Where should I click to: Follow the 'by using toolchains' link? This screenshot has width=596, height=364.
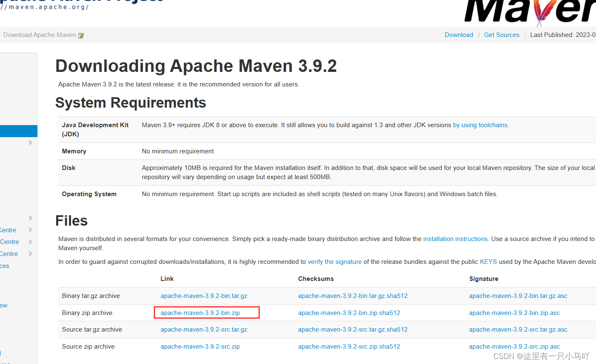tap(480, 125)
